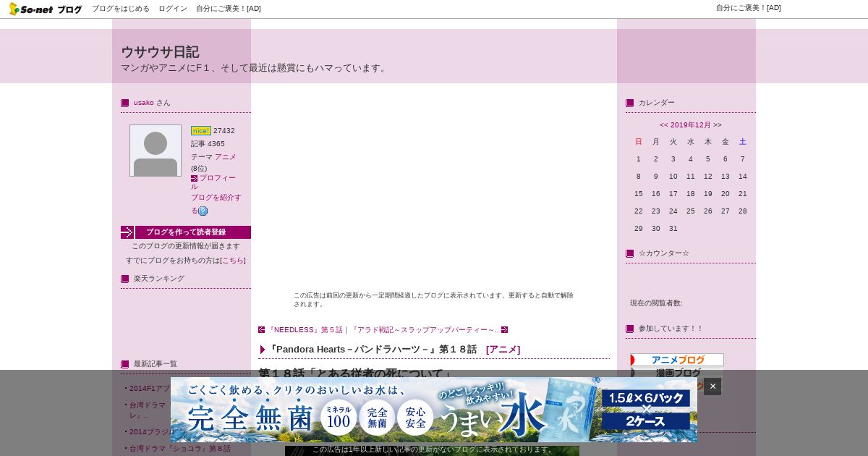Click the arrow icon left of 読者登録
868x456 pixels.
coord(127,232)
